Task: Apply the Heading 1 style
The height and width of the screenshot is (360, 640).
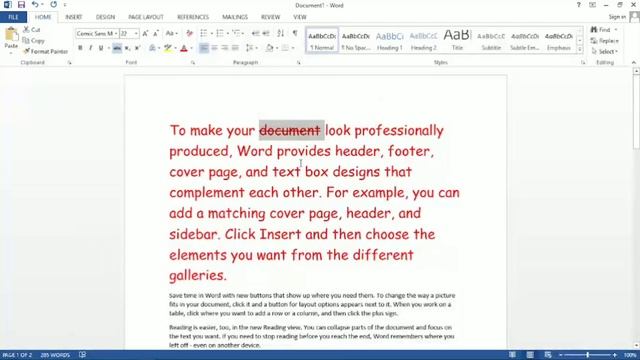Action: coord(390,40)
